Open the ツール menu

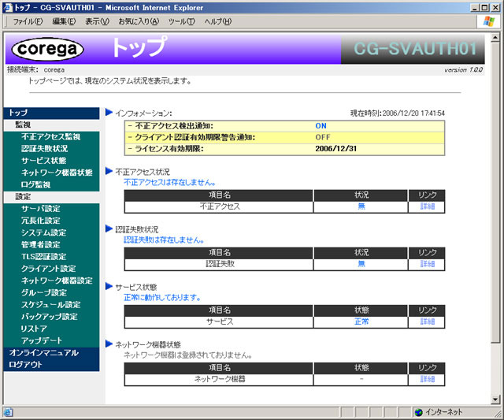pos(182,21)
